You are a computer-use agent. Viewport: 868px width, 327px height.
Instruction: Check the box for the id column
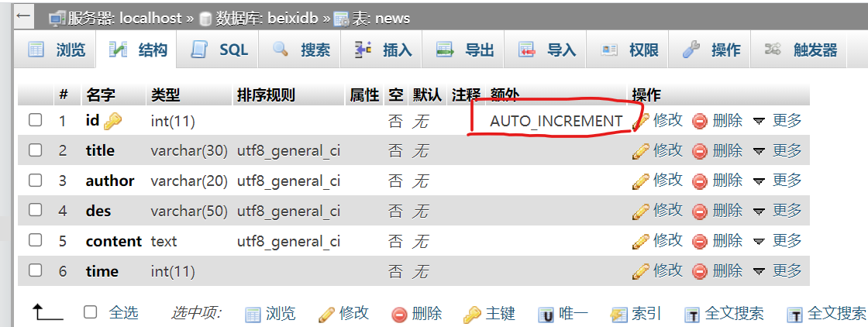coord(36,120)
